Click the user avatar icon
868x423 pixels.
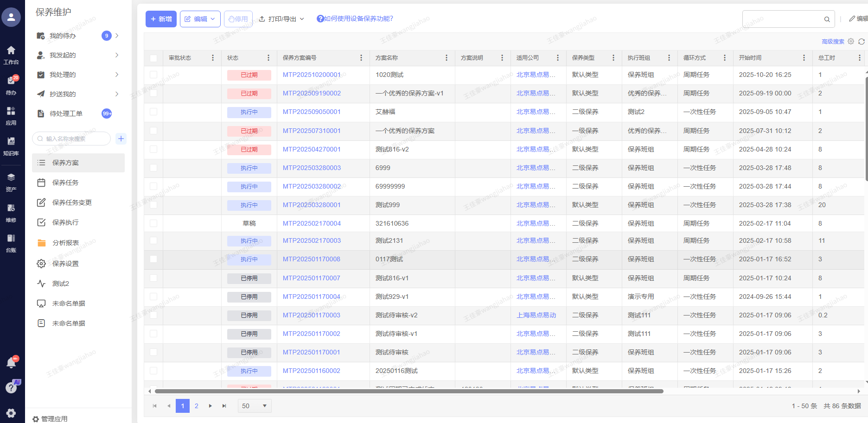[x=11, y=18]
